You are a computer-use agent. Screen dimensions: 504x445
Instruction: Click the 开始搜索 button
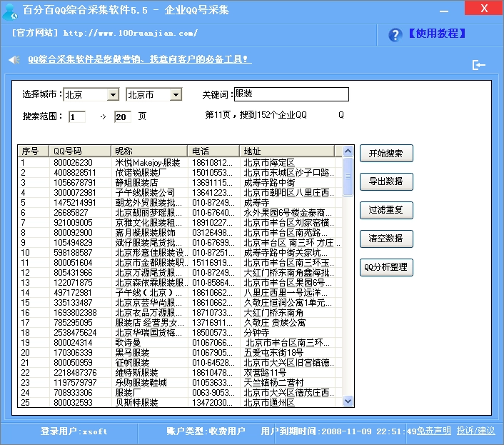point(386,154)
